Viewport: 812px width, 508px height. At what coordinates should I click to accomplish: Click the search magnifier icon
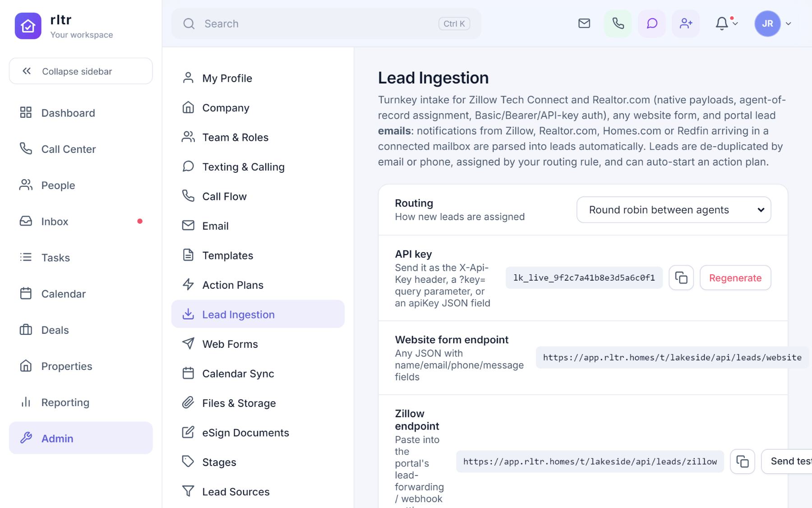189,24
